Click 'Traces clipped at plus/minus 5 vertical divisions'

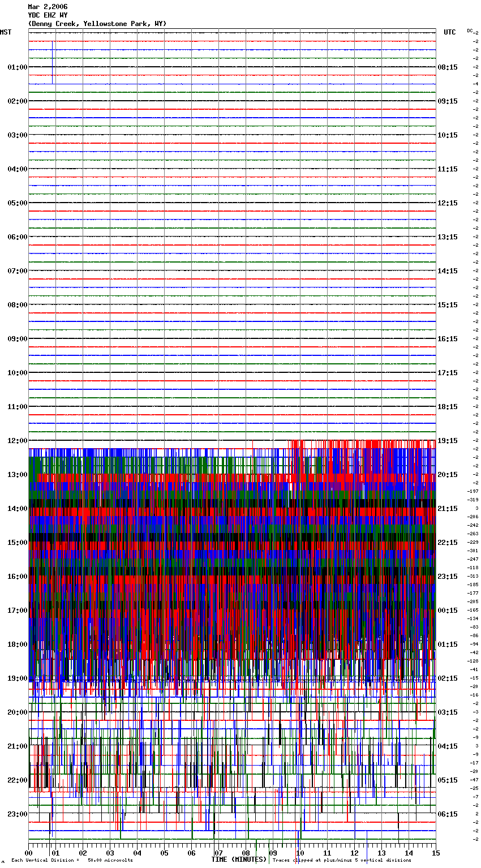[342, 861]
